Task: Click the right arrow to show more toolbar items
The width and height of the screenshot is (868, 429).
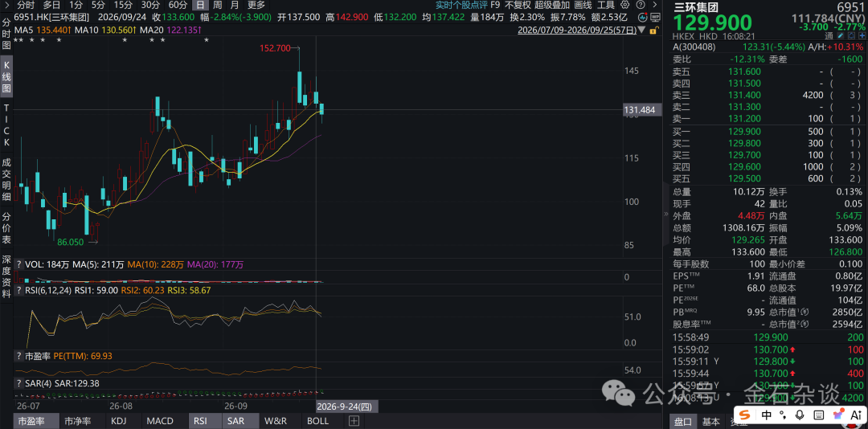Action: [655, 5]
